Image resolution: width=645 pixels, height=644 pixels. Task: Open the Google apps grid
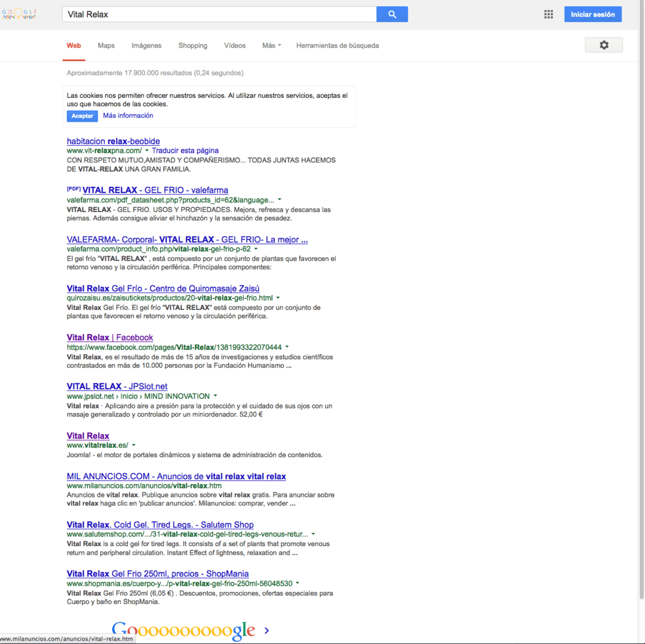[x=548, y=15]
